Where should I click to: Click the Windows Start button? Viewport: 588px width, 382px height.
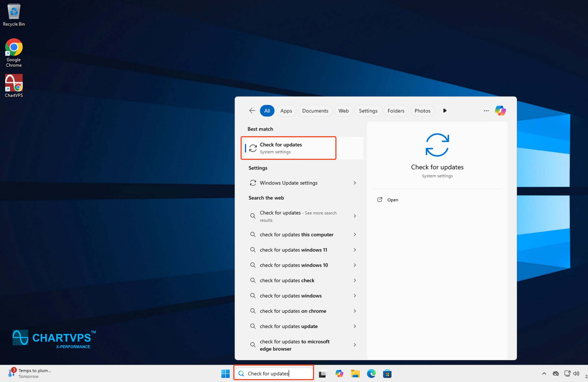click(225, 373)
